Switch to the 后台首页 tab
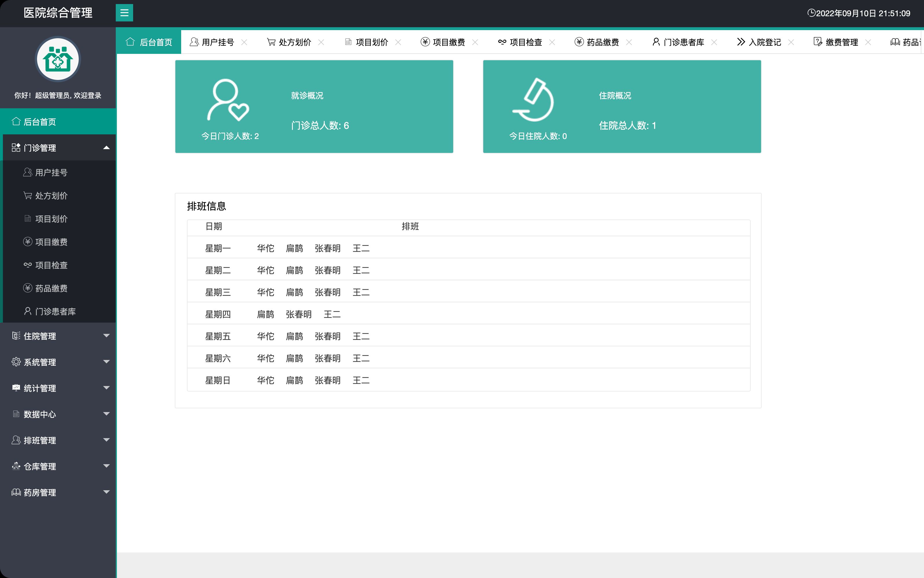The height and width of the screenshot is (578, 924). pyautogui.click(x=148, y=42)
